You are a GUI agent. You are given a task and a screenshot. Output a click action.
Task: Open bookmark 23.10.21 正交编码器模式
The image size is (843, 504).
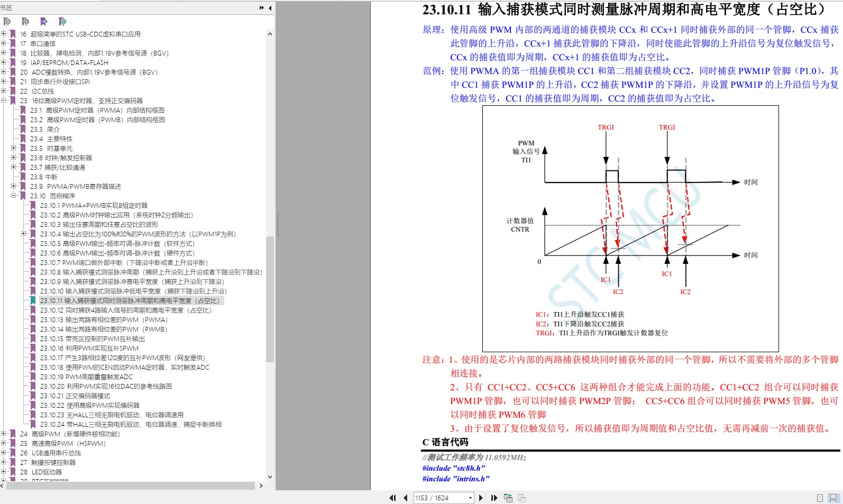[75, 396]
